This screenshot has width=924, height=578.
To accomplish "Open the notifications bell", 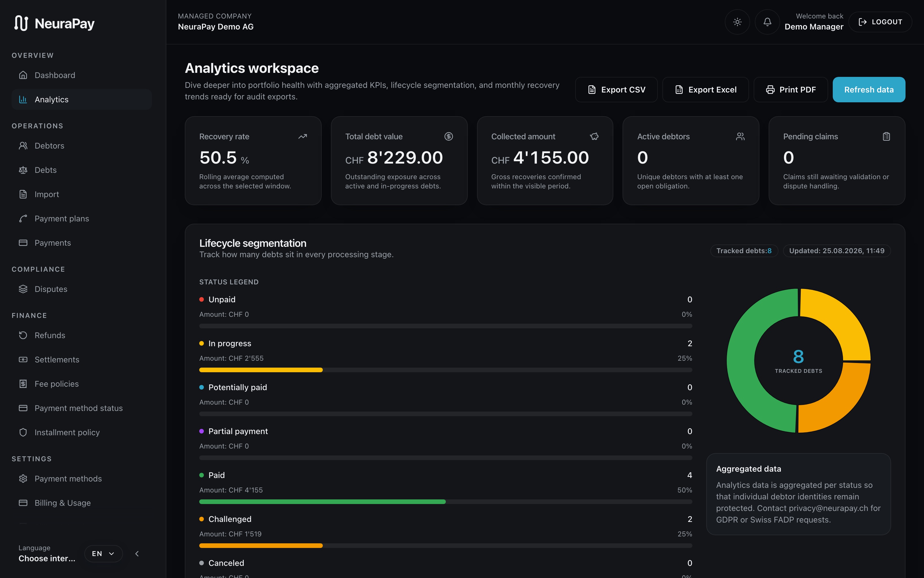I will 767,22.
